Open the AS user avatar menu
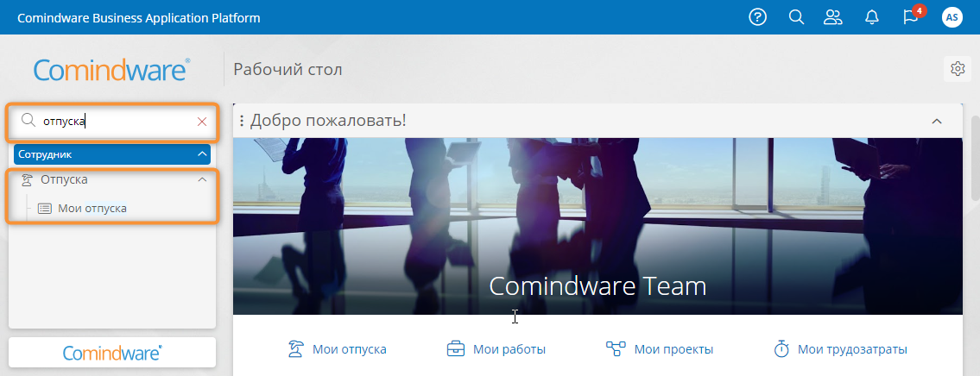This screenshot has width=980, height=376. pyautogui.click(x=952, y=17)
